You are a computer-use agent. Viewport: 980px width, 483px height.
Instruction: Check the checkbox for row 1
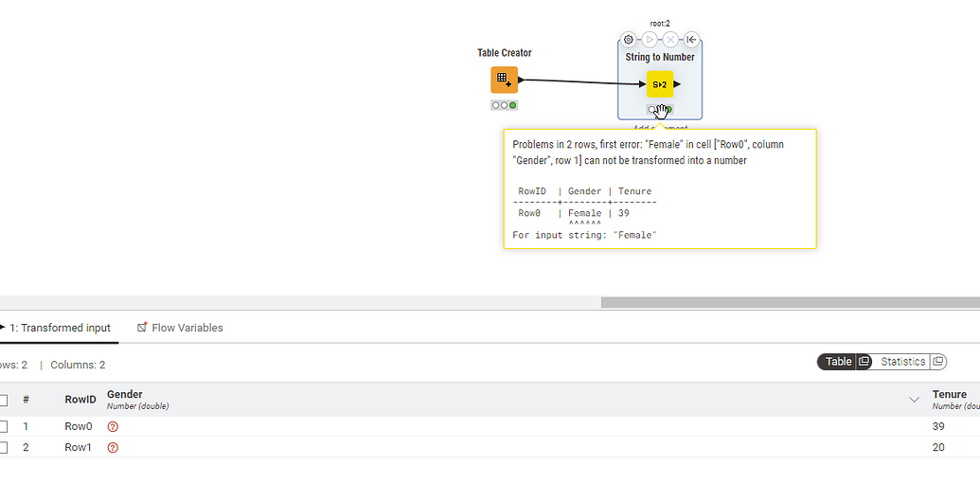3,427
